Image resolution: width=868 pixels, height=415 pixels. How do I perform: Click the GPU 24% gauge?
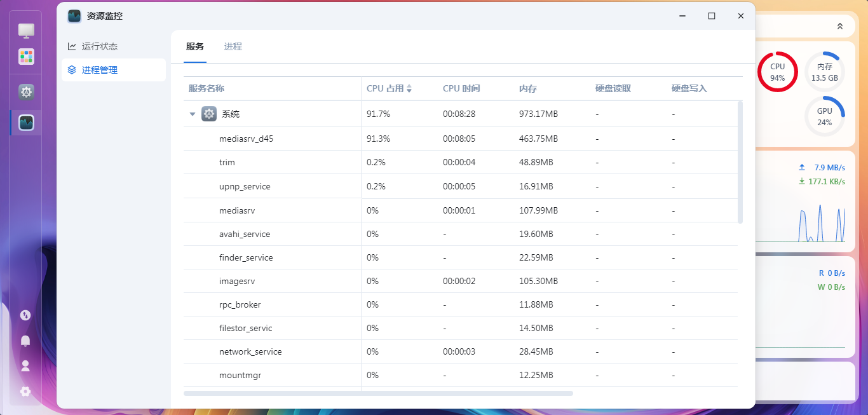click(x=825, y=116)
